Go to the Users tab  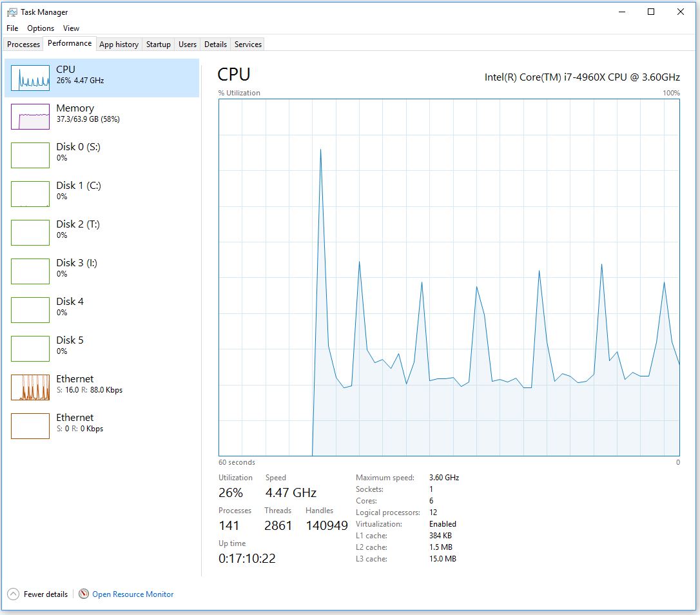[187, 44]
